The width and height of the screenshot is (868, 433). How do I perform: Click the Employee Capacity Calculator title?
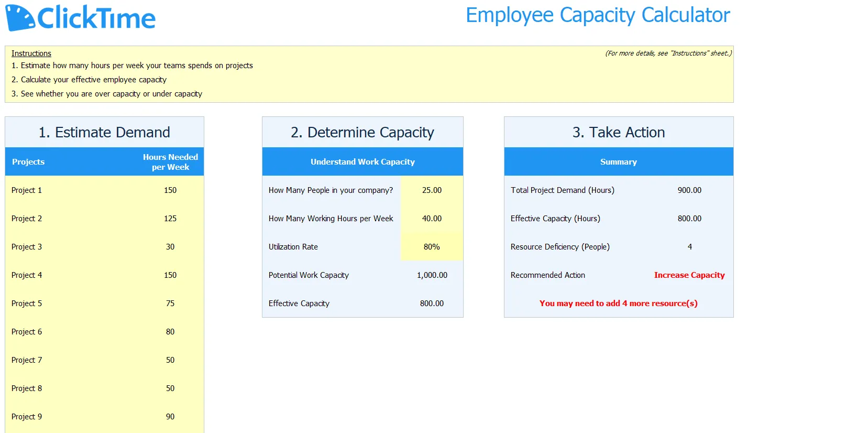click(x=598, y=16)
